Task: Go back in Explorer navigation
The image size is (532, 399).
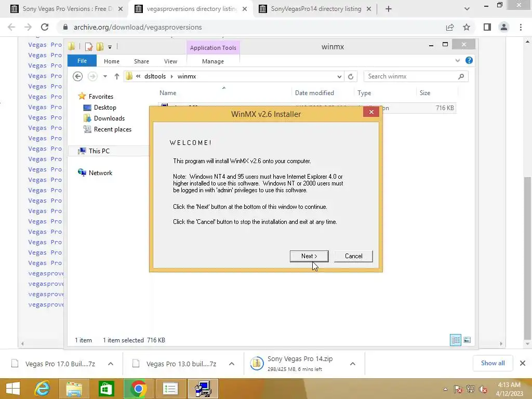Action: pyautogui.click(x=78, y=76)
